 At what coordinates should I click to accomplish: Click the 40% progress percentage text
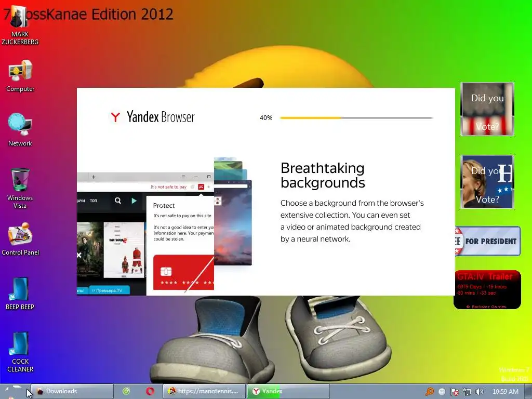click(266, 118)
